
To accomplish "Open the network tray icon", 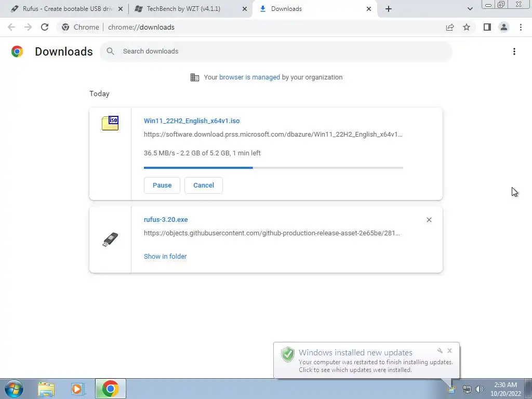I will click(x=467, y=389).
